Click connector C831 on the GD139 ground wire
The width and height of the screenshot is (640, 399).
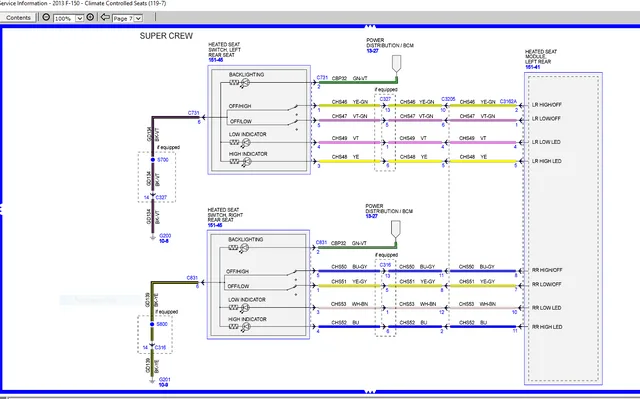tap(192, 278)
